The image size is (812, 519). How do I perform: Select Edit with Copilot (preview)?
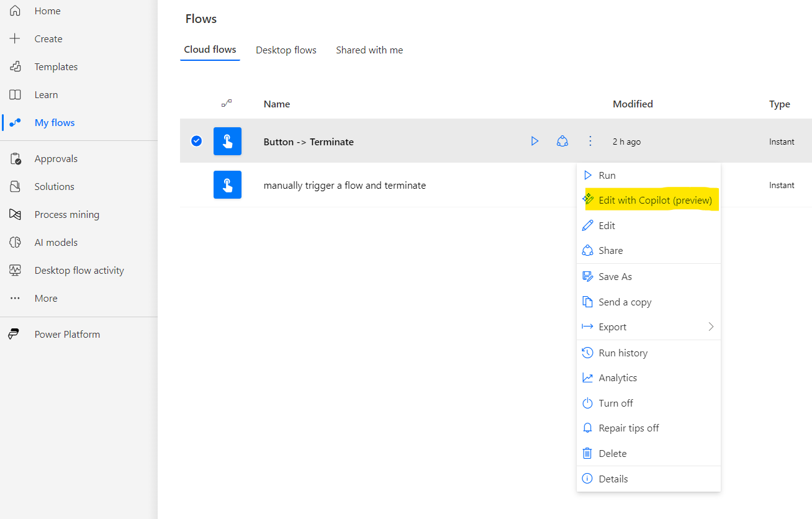click(x=655, y=201)
